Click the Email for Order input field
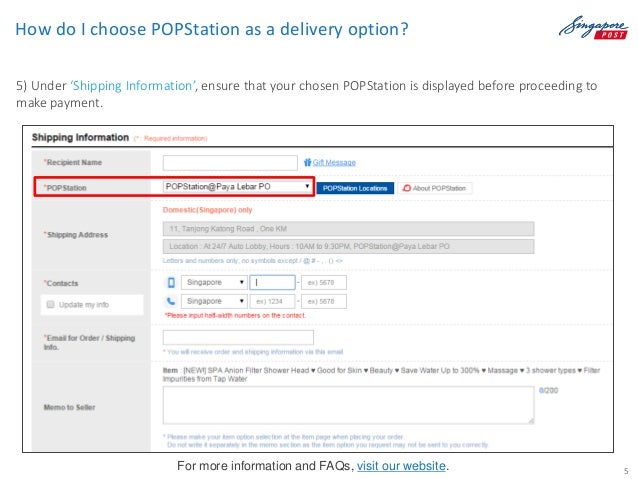638x479 pixels. point(238,337)
